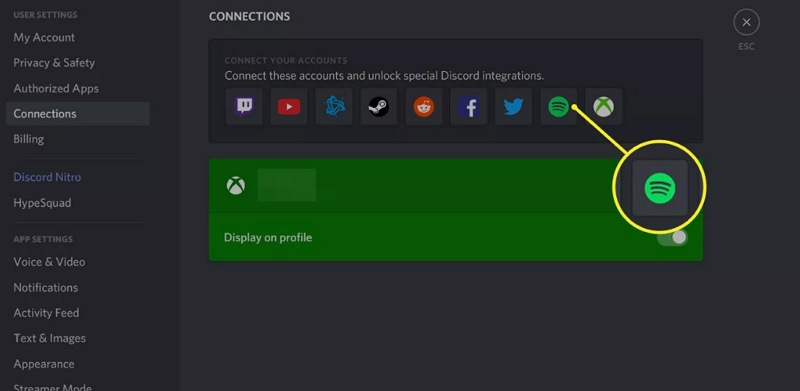Connect a Steam account
This screenshot has height=391, width=800.
[x=379, y=107]
